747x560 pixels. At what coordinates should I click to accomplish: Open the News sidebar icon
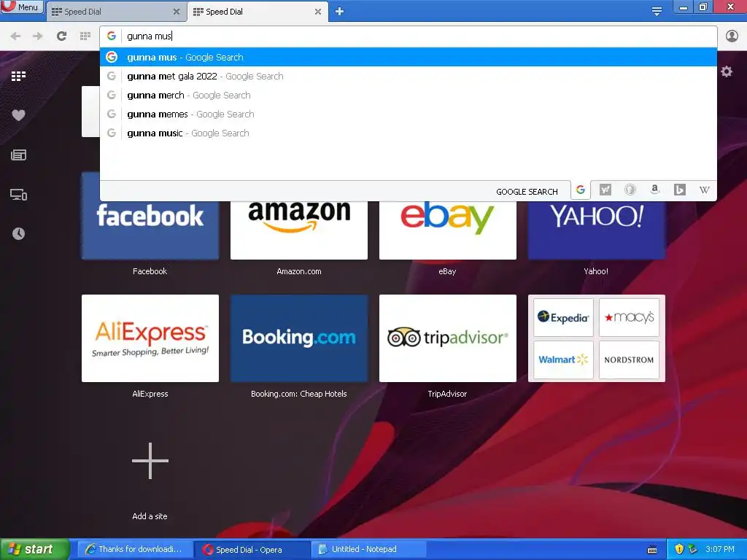(x=18, y=155)
